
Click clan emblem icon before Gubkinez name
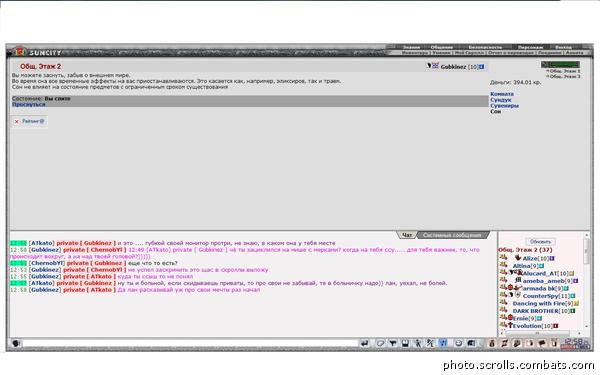[x=435, y=66]
